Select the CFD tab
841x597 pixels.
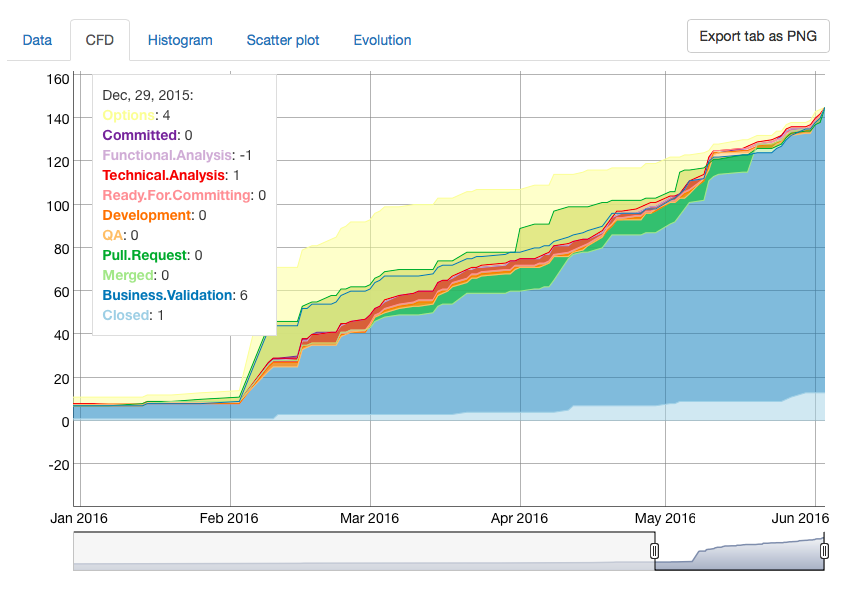100,40
